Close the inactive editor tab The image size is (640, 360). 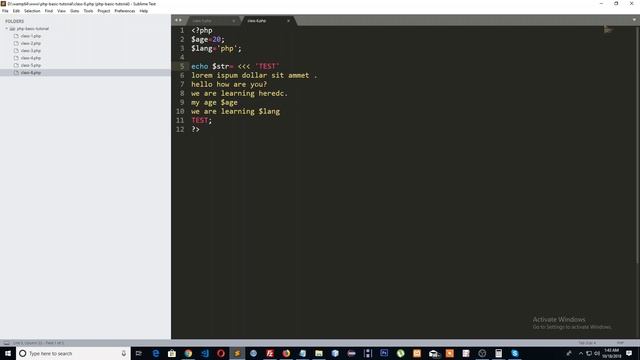click(234, 20)
